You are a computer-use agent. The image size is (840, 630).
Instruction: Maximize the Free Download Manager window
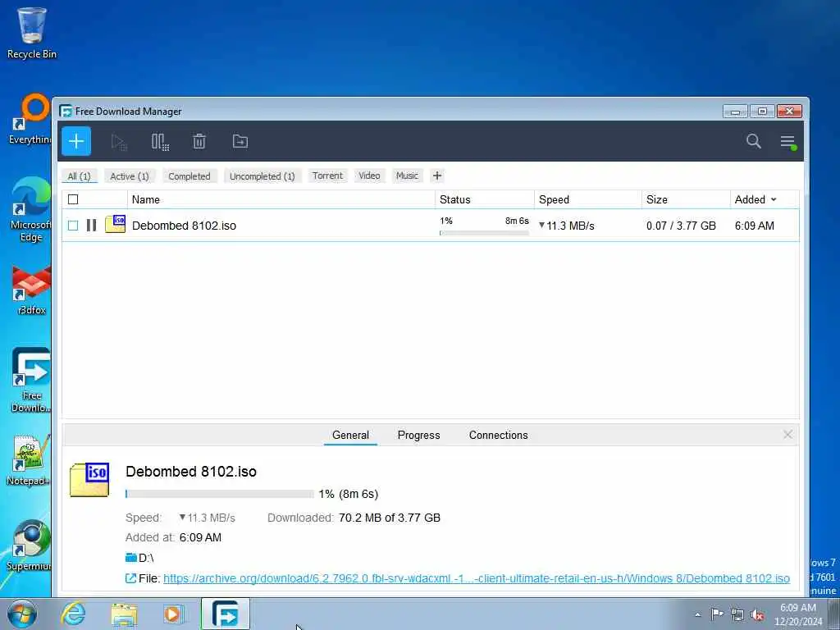point(762,111)
